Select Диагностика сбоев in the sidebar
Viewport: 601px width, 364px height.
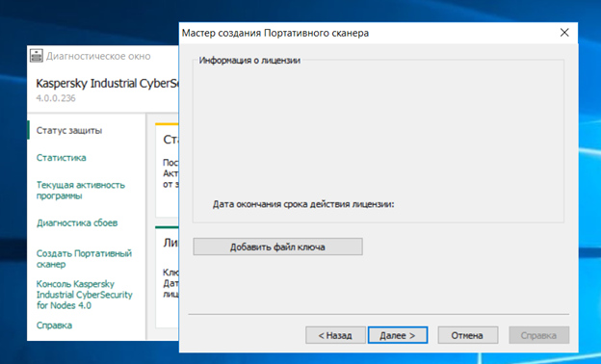point(77,223)
